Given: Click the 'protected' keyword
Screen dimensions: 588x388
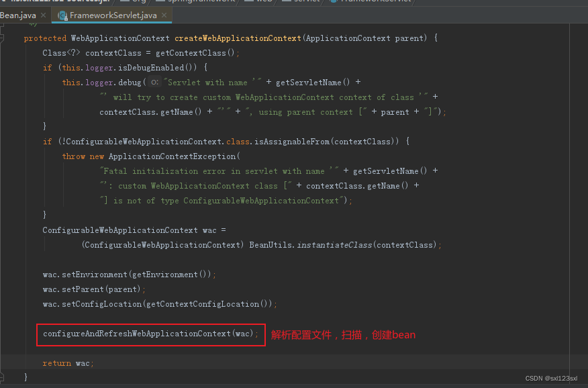Looking at the screenshot, I should 45,38.
